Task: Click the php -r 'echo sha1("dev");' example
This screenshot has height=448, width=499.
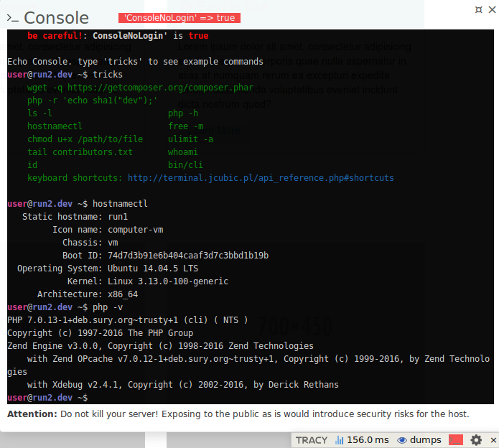Action: point(93,101)
